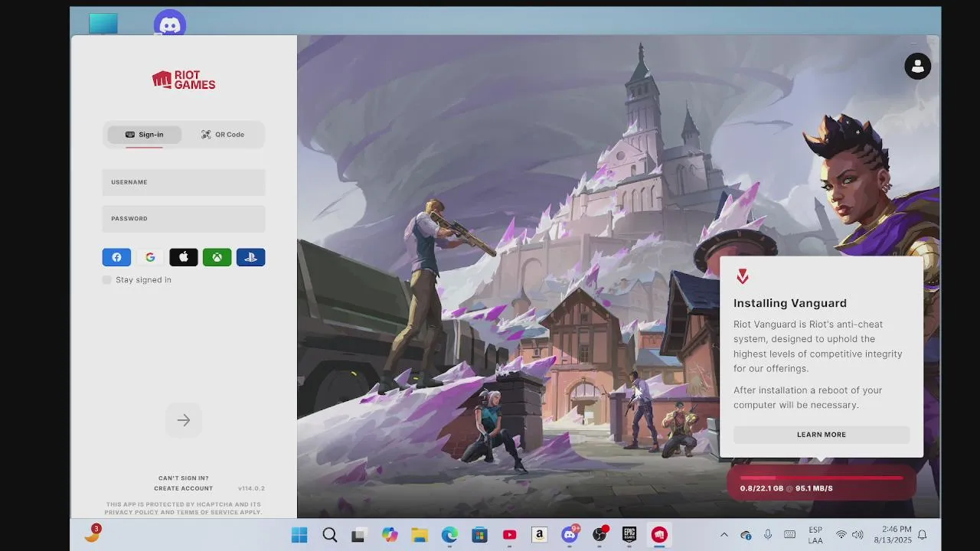This screenshot has height=551, width=980.
Task: Click the version text v114.0.2
Action: pos(251,488)
